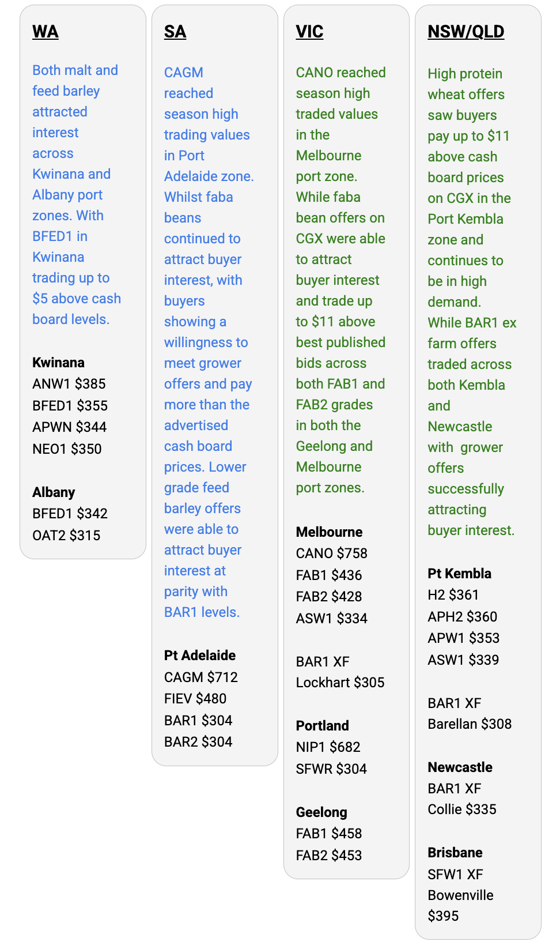The width and height of the screenshot is (560, 949).
Task: Click the SA CAGM season high summary
Action: point(207,342)
